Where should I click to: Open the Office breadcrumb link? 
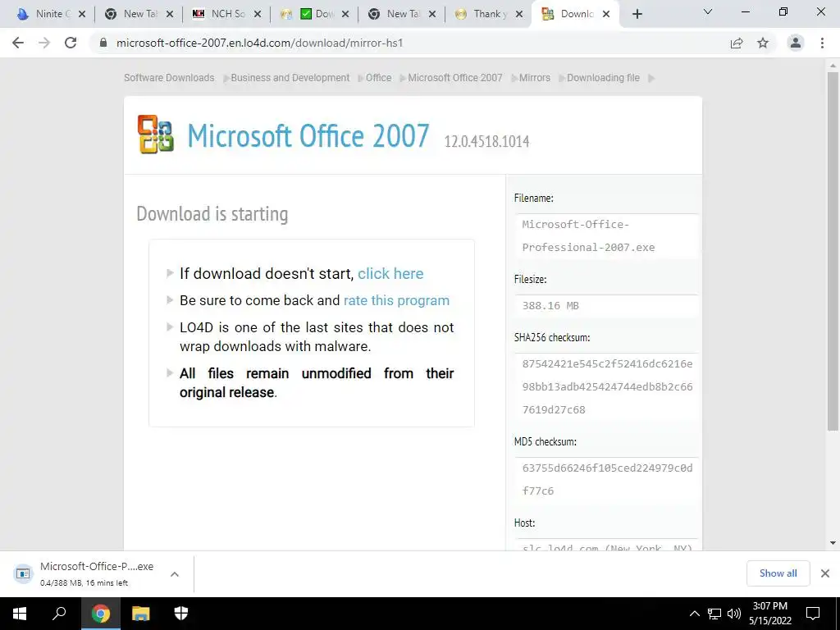click(378, 78)
